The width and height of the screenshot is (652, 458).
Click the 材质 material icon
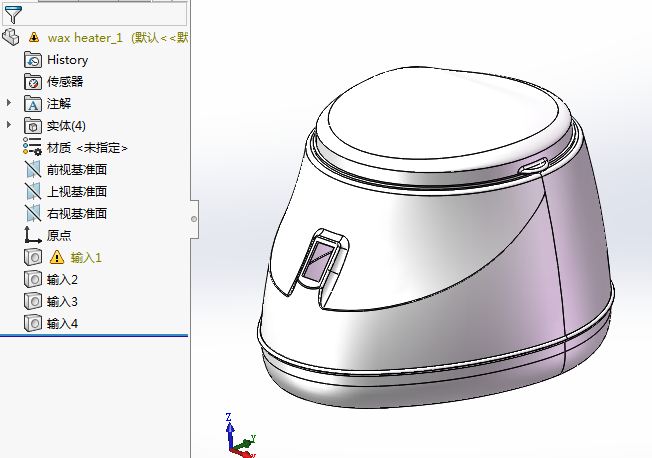(32, 147)
